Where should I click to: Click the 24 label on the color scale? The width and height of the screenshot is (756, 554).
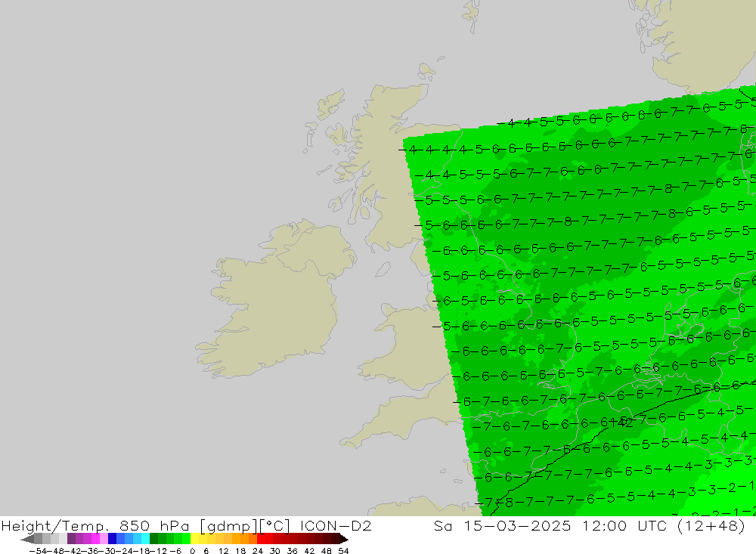coord(258,551)
